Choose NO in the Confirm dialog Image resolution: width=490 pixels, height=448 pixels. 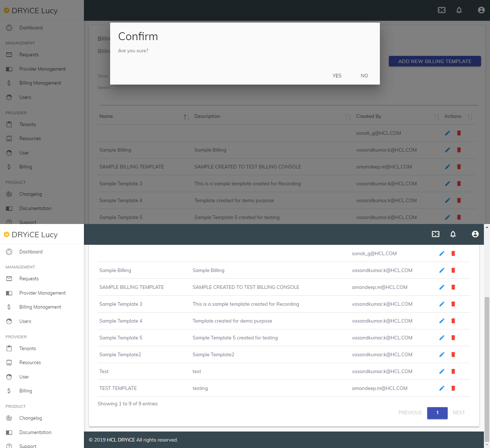(x=364, y=76)
